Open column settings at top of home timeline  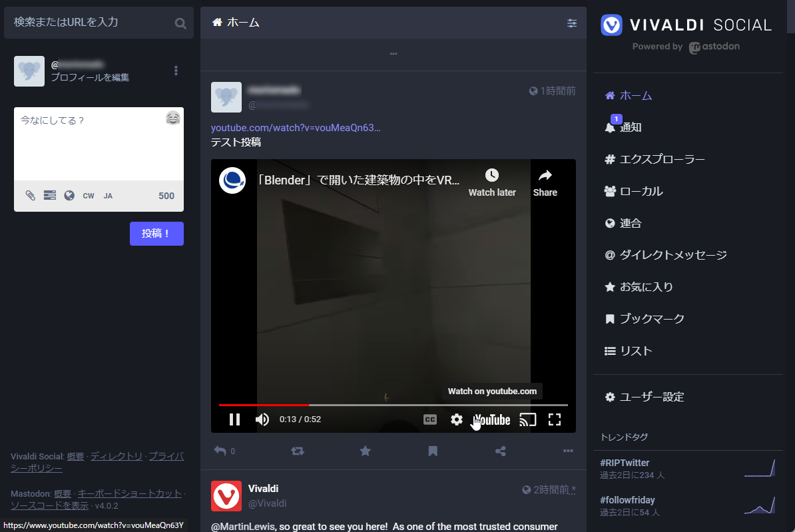point(571,23)
